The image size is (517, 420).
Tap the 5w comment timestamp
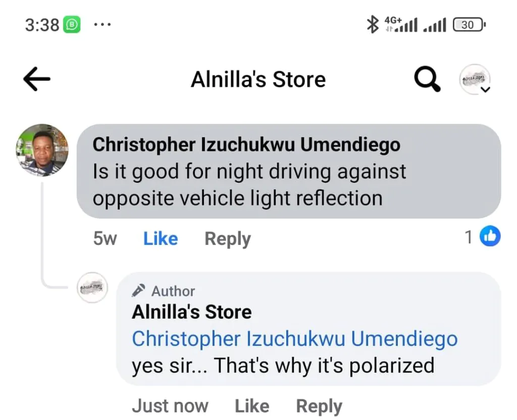[x=105, y=238]
